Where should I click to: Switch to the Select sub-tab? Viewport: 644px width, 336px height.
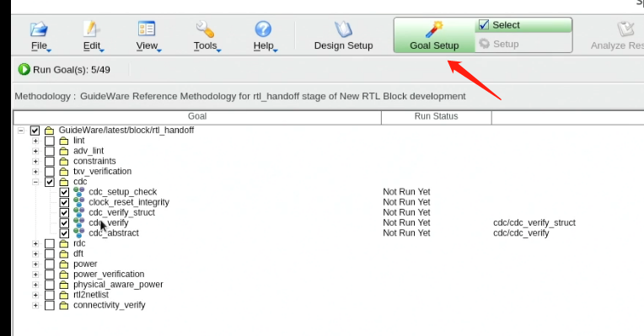point(523,25)
